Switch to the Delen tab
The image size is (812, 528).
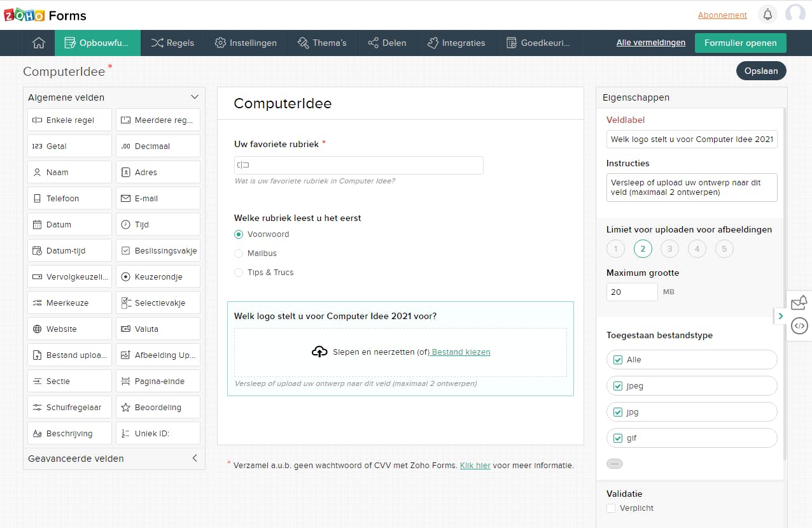[387, 43]
